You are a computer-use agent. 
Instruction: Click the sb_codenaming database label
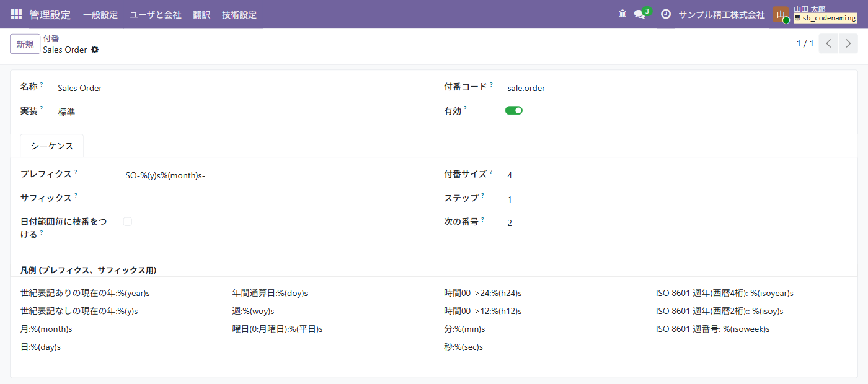(x=825, y=18)
